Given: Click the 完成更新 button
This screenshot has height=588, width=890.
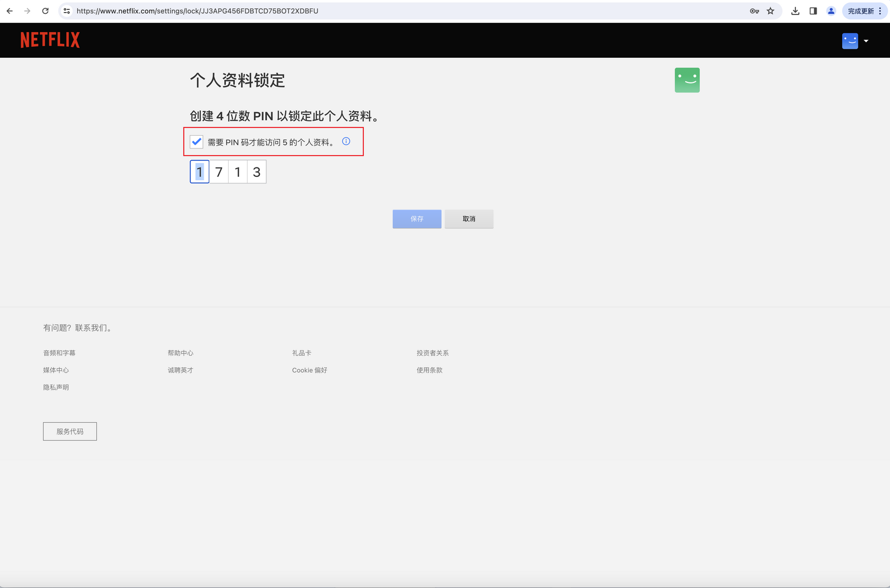Looking at the screenshot, I should 861,11.
